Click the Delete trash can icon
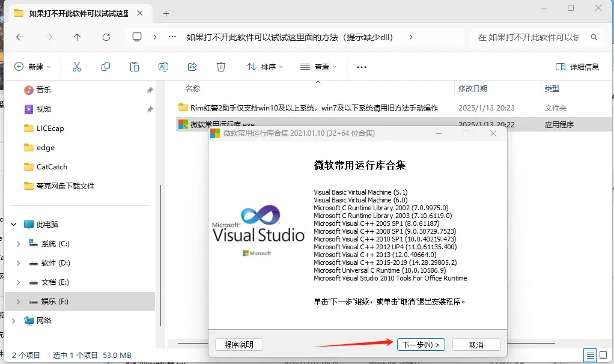614x364 pixels. click(221, 67)
